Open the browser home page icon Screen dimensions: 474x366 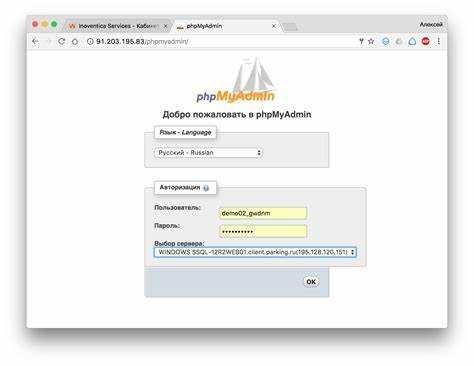coord(75,42)
